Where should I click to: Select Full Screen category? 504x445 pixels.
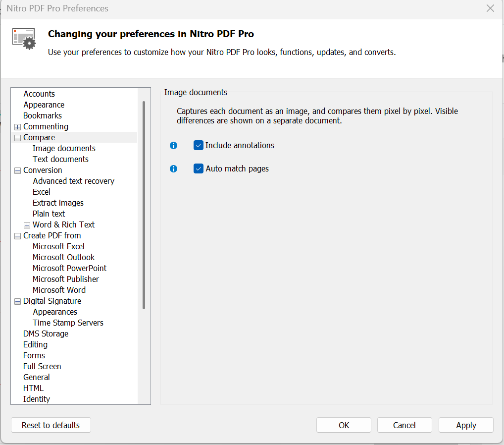(42, 367)
